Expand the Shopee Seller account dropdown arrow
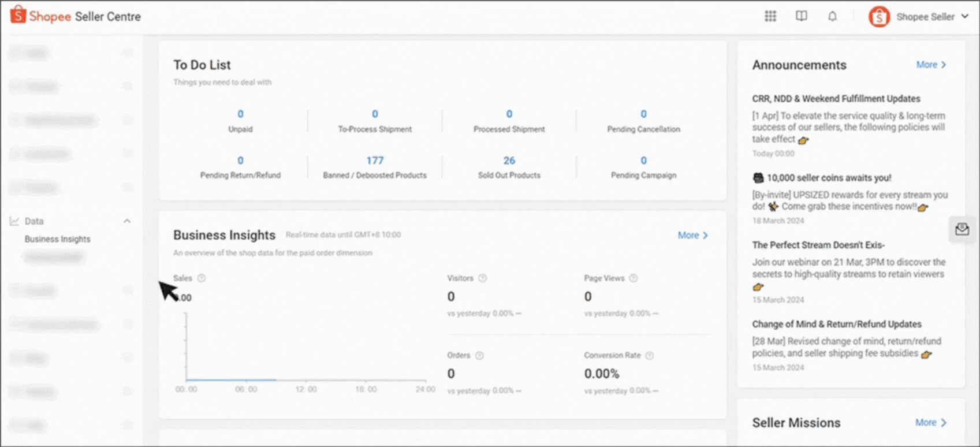The width and height of the screenshot is (980, 447). (x=965, y=17)
